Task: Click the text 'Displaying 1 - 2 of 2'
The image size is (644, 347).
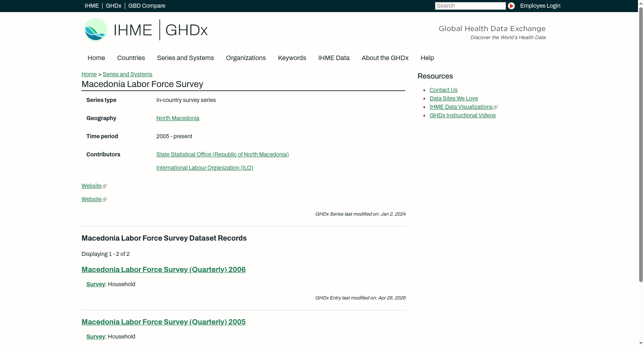Action: tap(105, 254)
